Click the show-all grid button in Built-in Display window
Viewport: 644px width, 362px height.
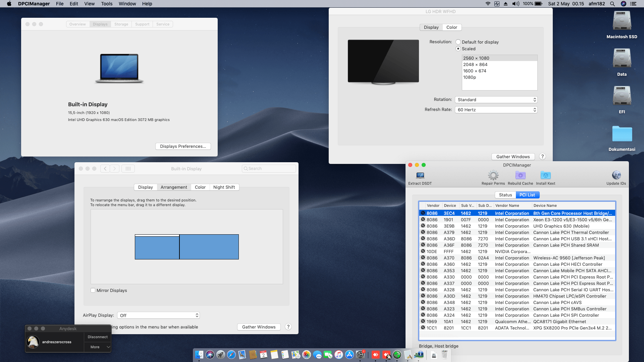point(128,169)
